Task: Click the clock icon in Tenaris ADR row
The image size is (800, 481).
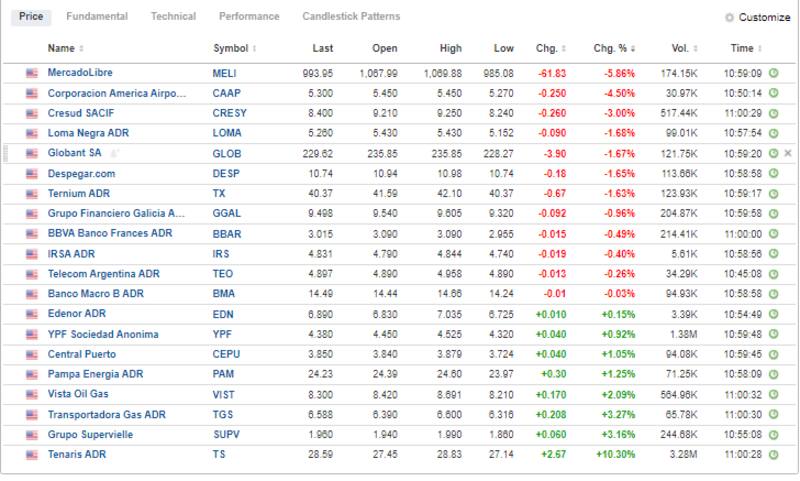Action: pyautogui.click(x=774, y=454)
